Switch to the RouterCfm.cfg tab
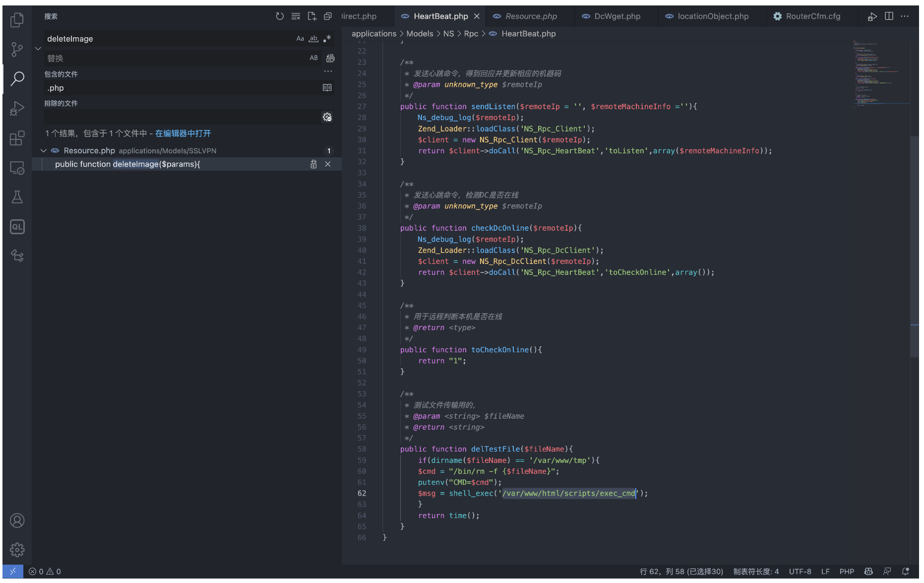The image size is (924, 583). [x=812, y=16]
